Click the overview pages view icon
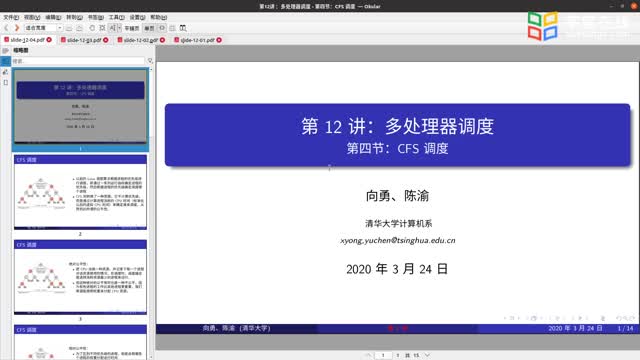 coord(172,28)
